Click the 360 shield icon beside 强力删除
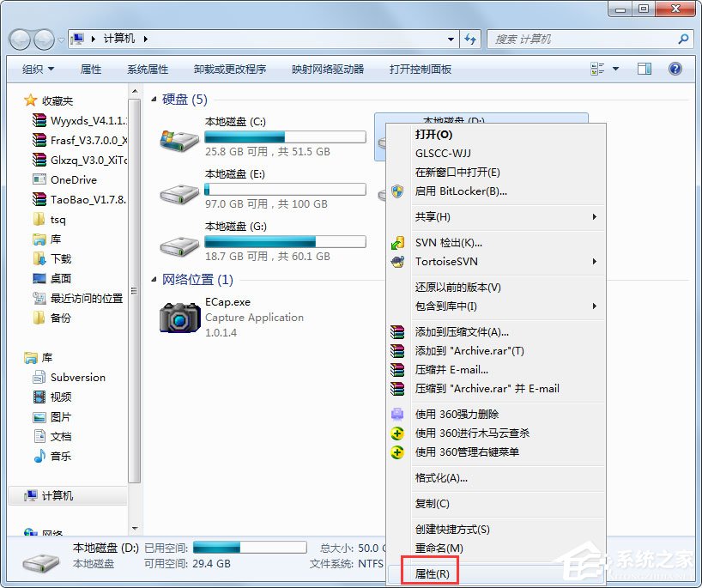Viewport: 702px width, 588px height. 396,414
